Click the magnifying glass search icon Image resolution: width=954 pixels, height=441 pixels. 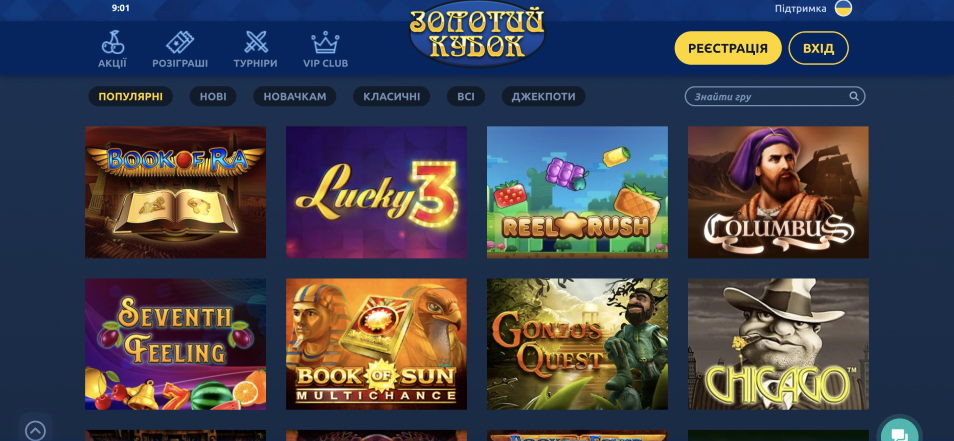(854, 96)
